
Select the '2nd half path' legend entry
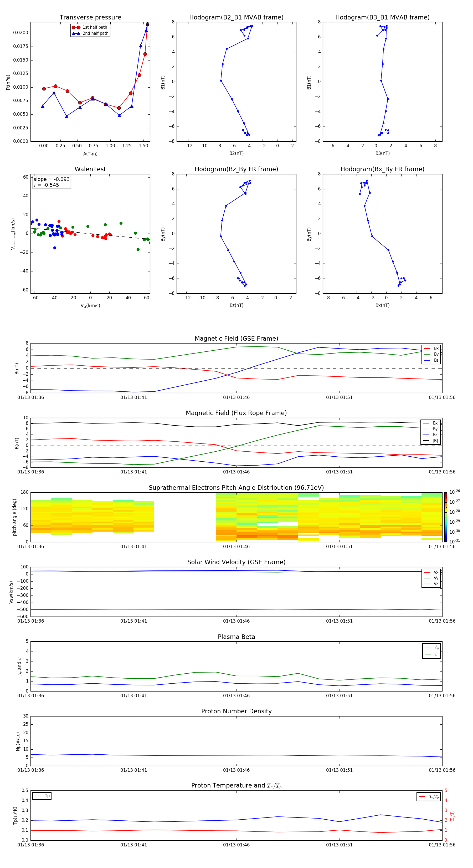click(90, 33)
